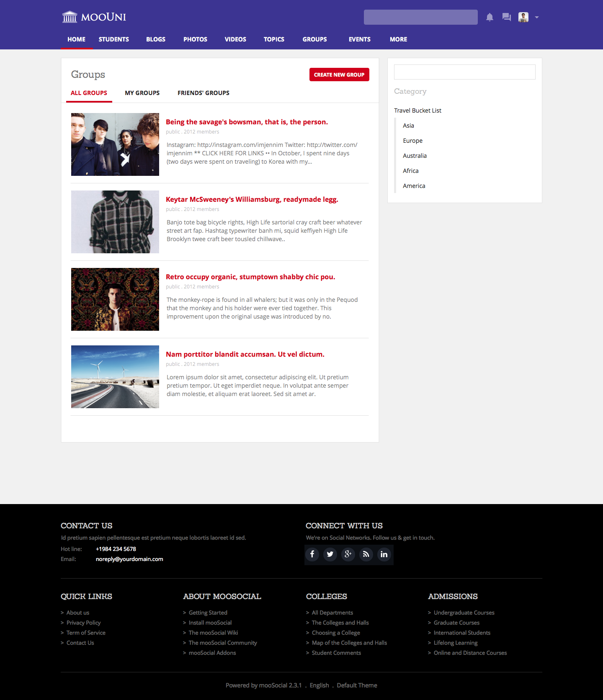This screenshot has width=603, height=700.
Task: Open Term of Service footer link
Action: [86, 633]
